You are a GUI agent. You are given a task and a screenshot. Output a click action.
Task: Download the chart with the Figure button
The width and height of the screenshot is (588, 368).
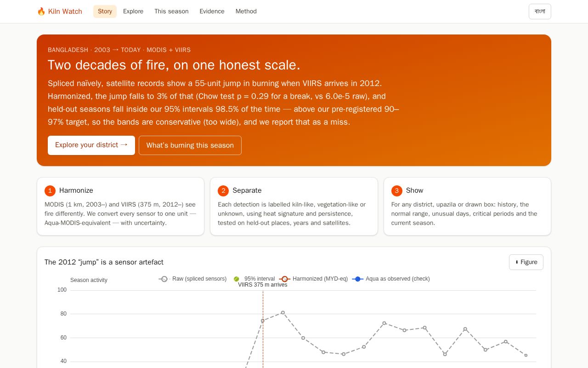526,262
